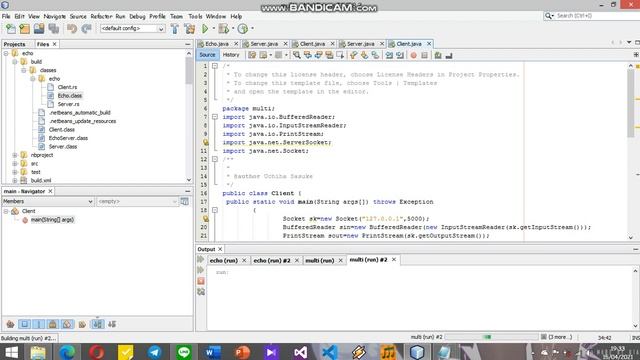Click the New Project toolbar icon
The width and height of the screenshot is (640, 360).
tap(24, 29)
